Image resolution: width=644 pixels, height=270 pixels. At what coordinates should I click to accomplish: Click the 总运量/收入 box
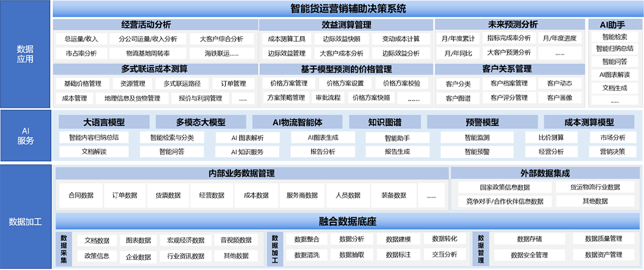click(82, 39)
